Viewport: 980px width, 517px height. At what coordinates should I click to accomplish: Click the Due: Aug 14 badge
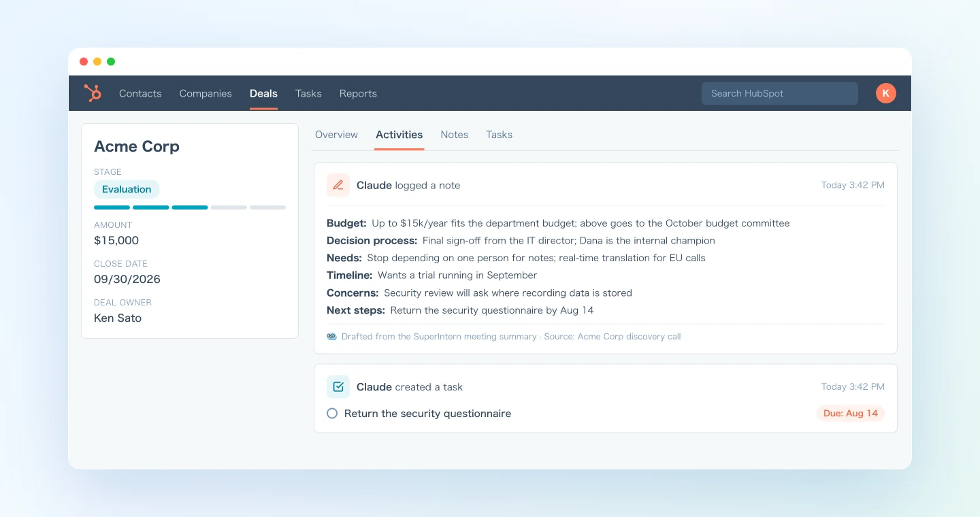(x=851, y=414)
